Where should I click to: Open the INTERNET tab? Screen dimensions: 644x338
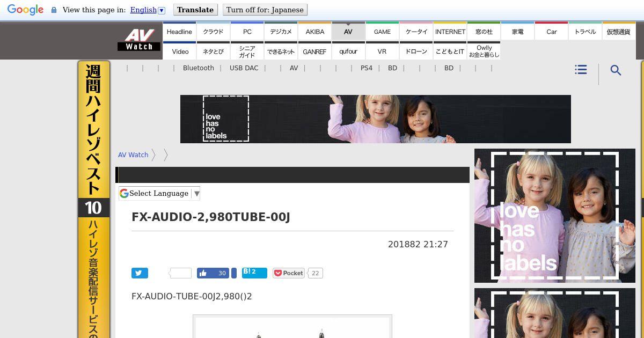tap(450, 31)
